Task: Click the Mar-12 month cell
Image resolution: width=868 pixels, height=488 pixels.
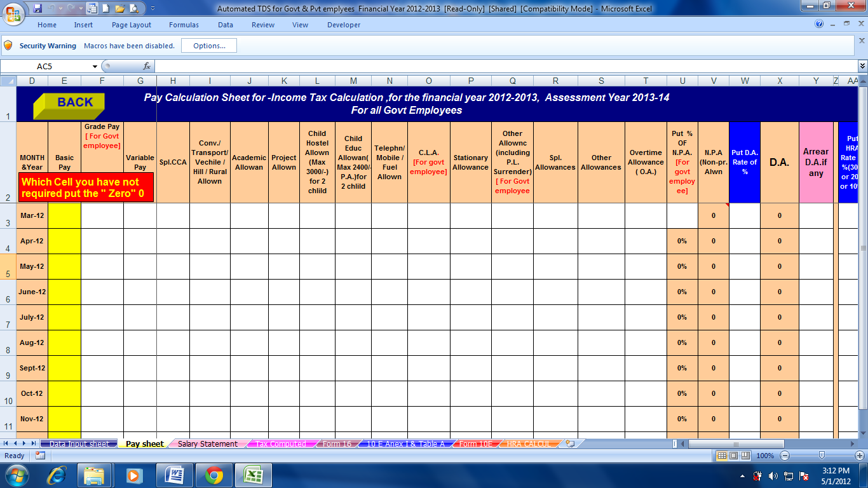Action: tap(32, 216)
